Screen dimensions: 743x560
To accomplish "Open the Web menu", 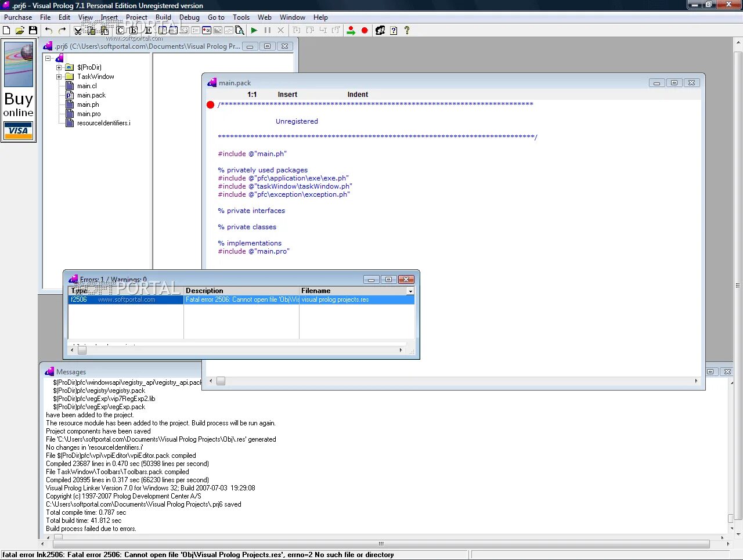I will click(x=265, y=17).
